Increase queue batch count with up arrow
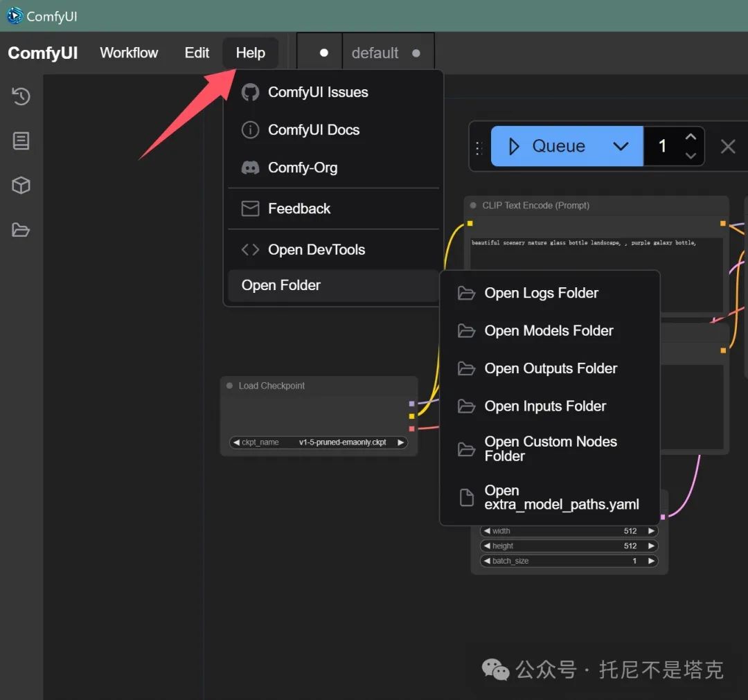 [x=691, y=137]
